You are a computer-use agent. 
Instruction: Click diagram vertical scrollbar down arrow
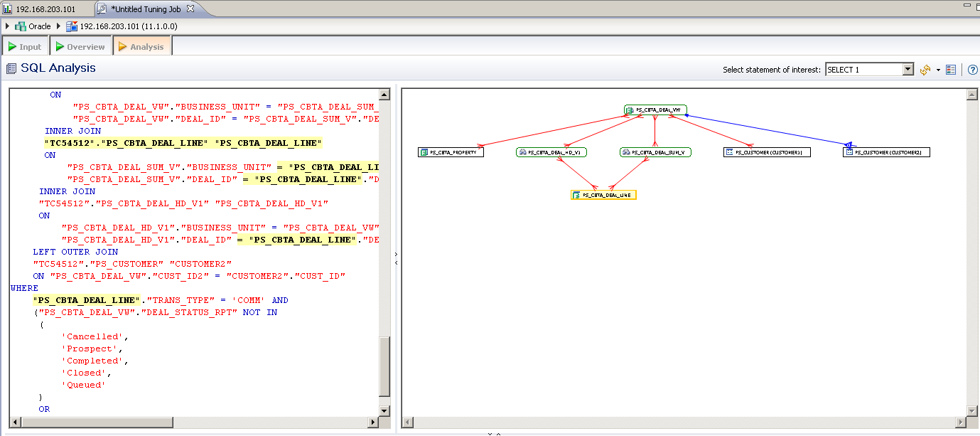pos(971,410)
